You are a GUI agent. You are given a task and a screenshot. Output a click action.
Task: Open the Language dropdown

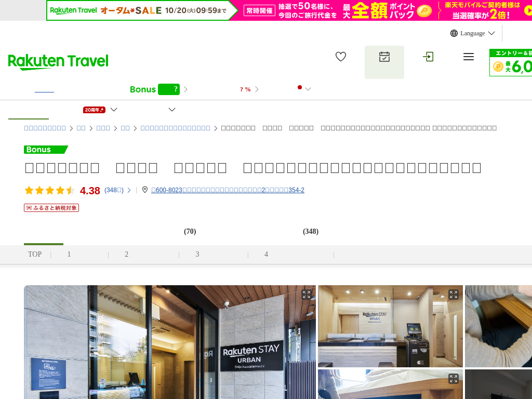pyautogui.click(x=473, y=33)
